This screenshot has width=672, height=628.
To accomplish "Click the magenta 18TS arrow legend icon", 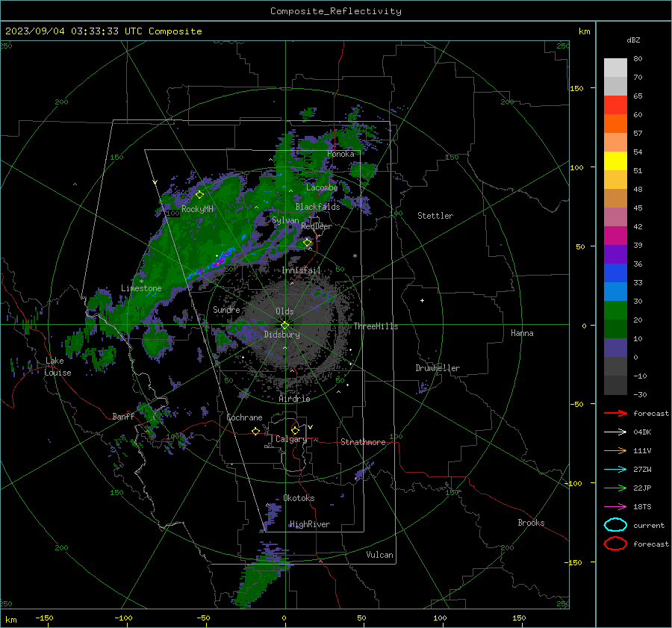I will point(615,507).
